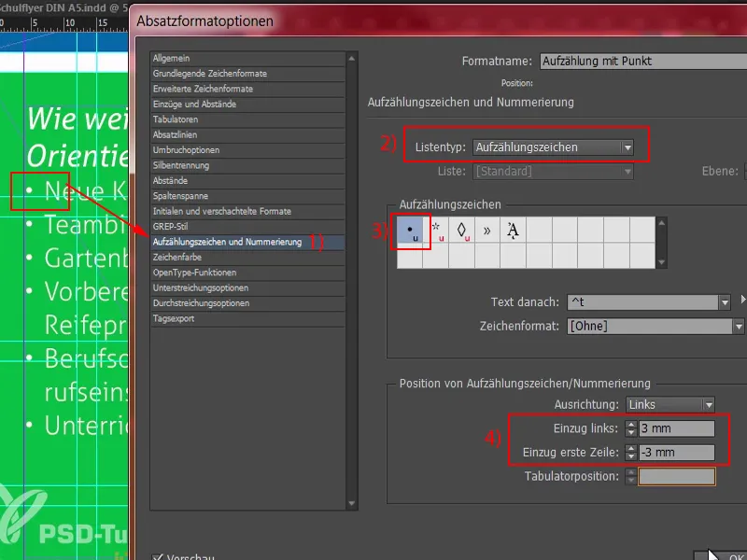This screenshot has height=560, width=747.
Task: Click the Einzug erste Zeile stepper arrows
Action: click(x=631, y=452)
